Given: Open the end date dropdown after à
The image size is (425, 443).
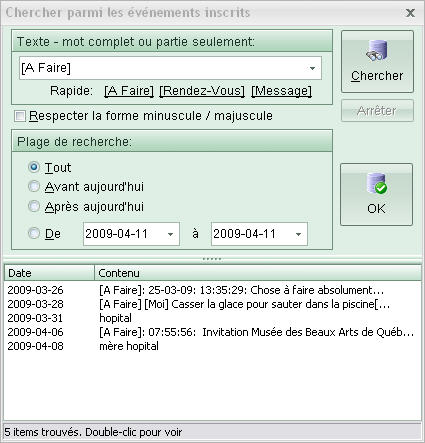Looking at the screenshot, I should click(298, 234).
